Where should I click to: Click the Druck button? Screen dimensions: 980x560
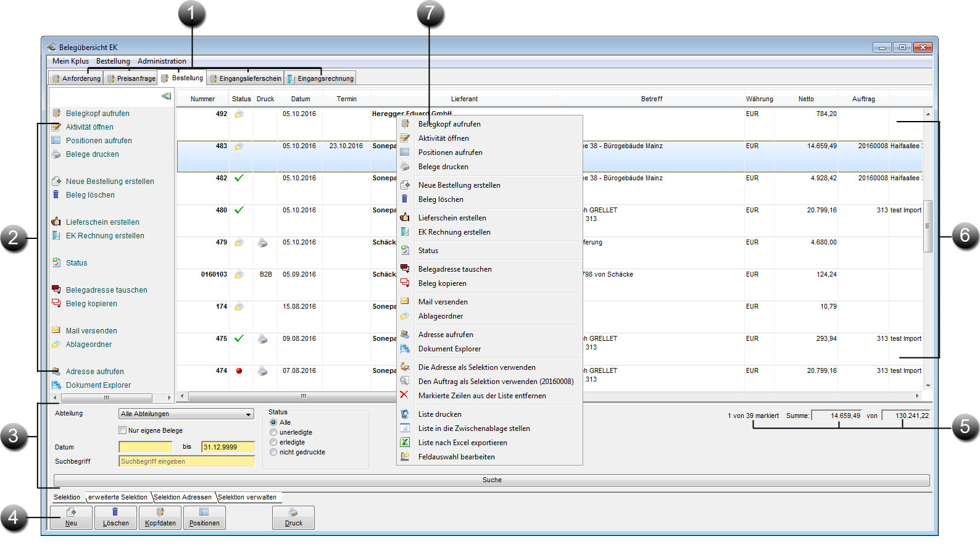294,517
